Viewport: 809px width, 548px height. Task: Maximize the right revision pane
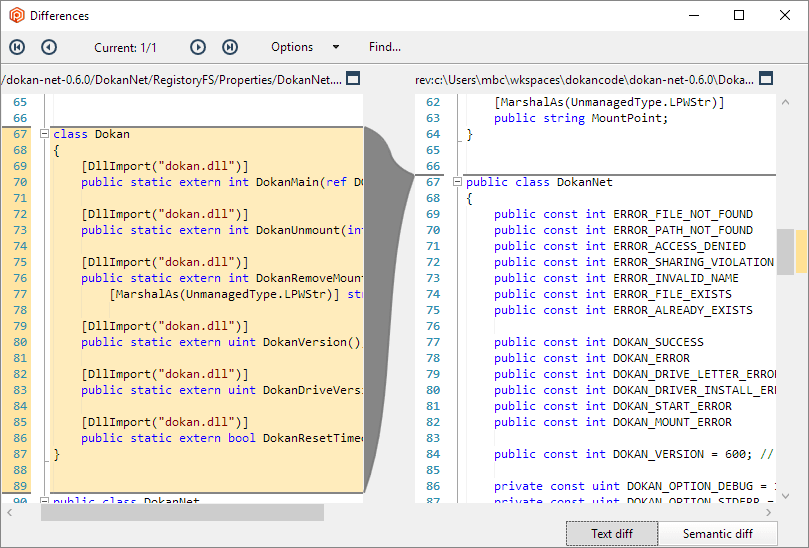766,79
